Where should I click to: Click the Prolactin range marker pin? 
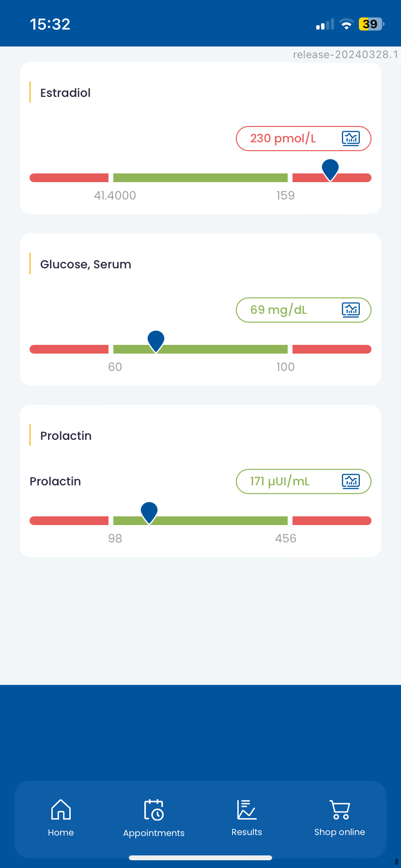click(x=149, y=513)
